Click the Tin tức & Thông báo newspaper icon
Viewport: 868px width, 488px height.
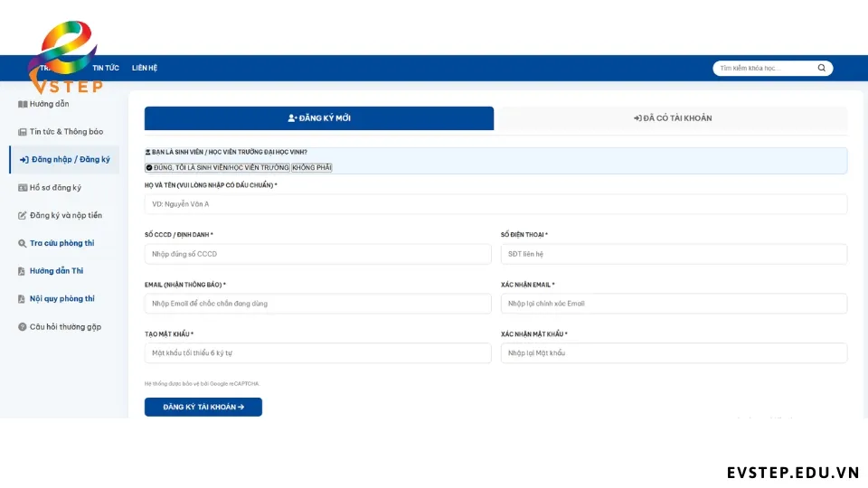[22, 132]
